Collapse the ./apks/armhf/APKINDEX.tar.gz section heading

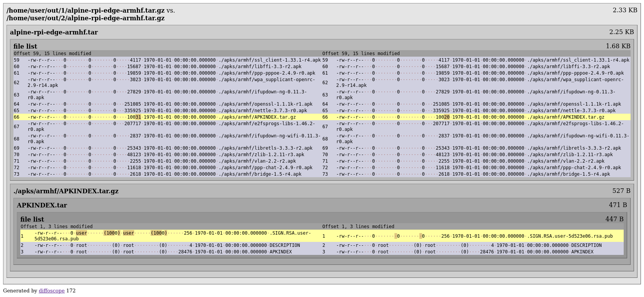(66, 191)
